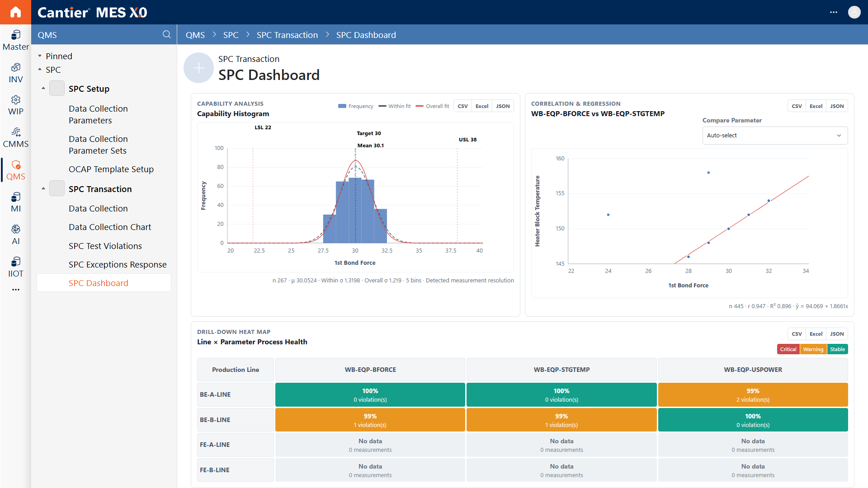Open the home icon in header
This screenshot has height=488, width=868.
pyautogui.click(x=15, y=12)
